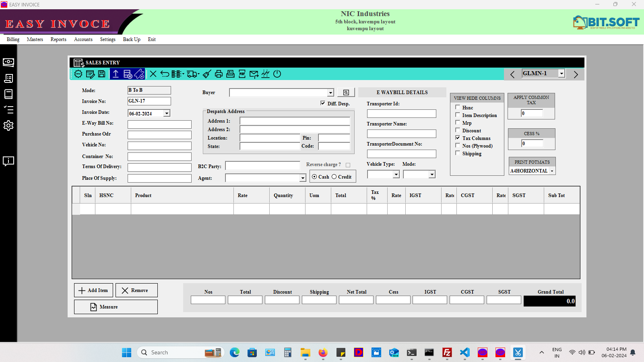
Task: Check the Reverse charge checkbox
Action: (x=348, y=165)
